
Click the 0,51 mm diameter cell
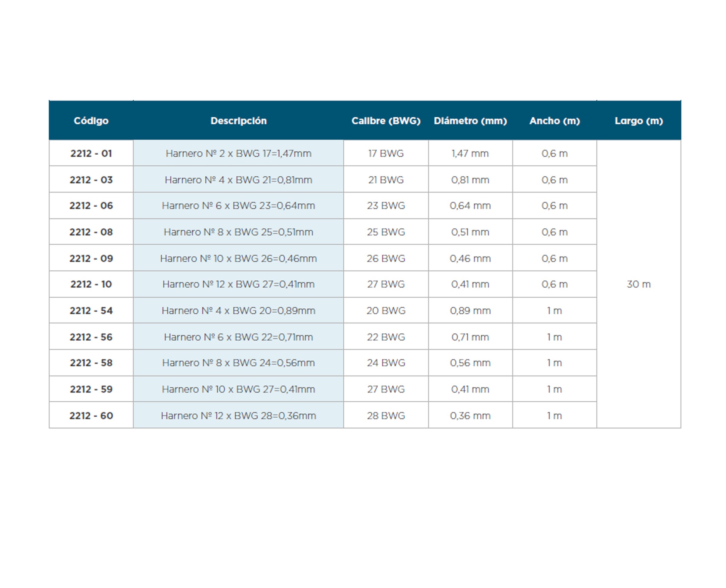470,232
